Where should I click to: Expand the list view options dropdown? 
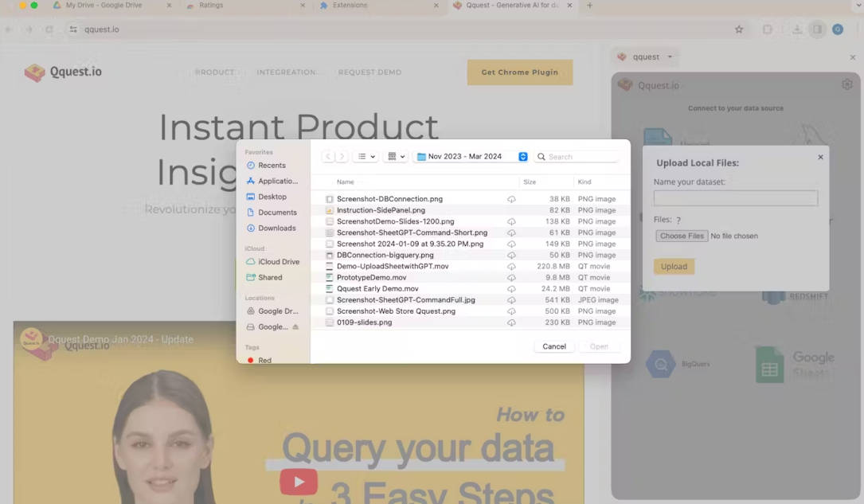coord(366,157)
